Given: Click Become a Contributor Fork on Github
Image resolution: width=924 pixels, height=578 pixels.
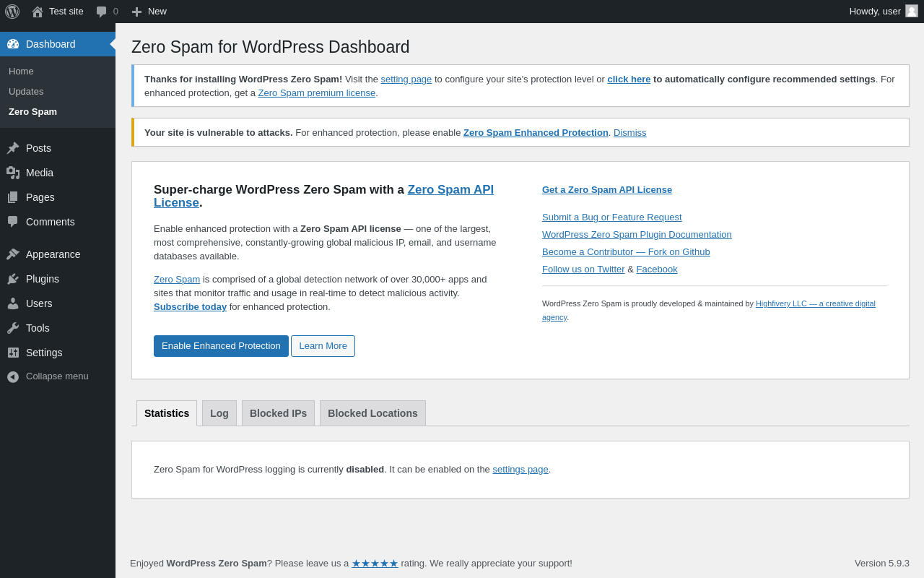Looking at the screenshot, I should (x=626, y=251).
